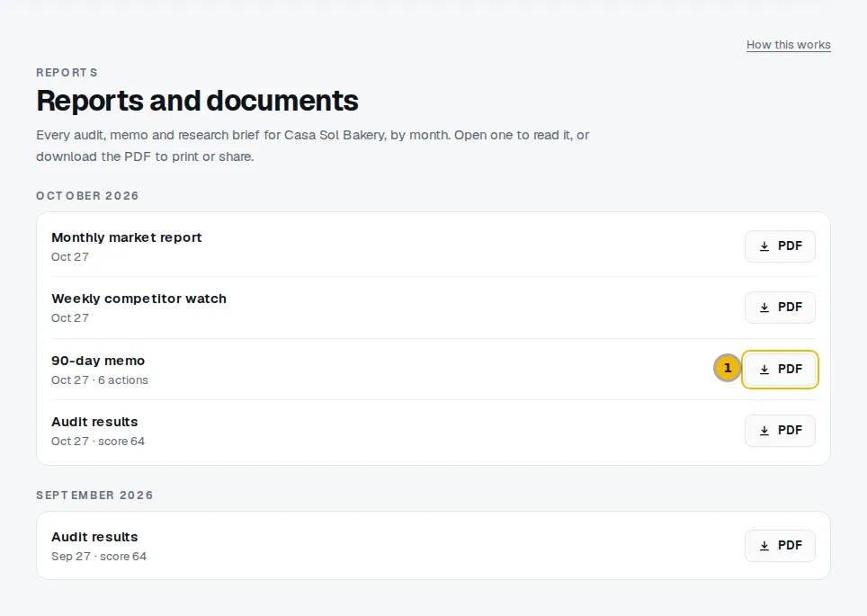Open the How this works link
Image resolution: width=867 pixels, height=616 pixels.
pos(789,45)
